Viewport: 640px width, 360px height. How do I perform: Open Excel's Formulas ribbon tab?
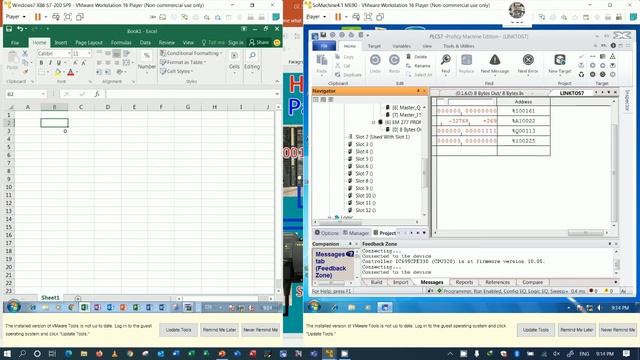pos(121,42)
